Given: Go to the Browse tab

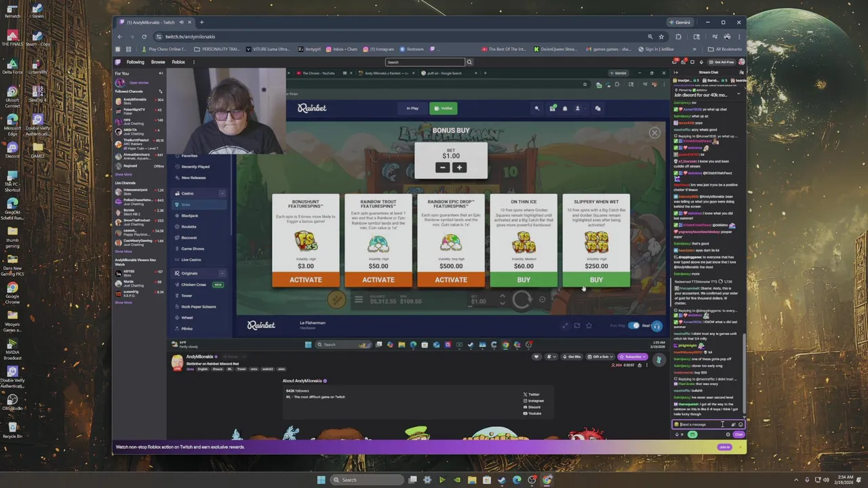Looking at the screenshot, I should coord(158,62).
